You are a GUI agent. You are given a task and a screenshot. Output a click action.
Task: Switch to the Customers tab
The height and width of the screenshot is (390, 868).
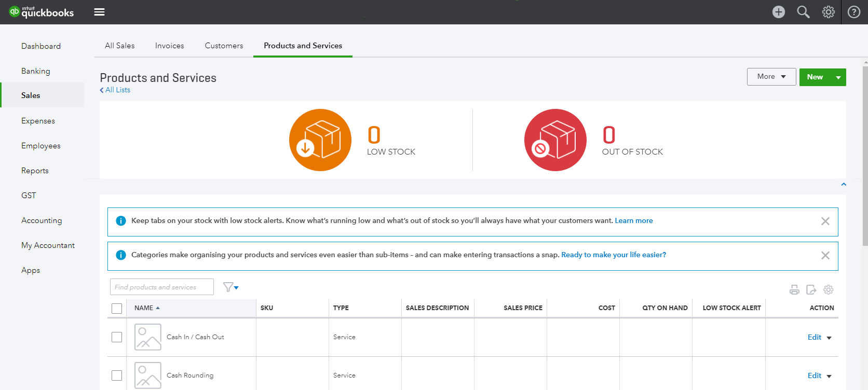[x=224, y=46]
